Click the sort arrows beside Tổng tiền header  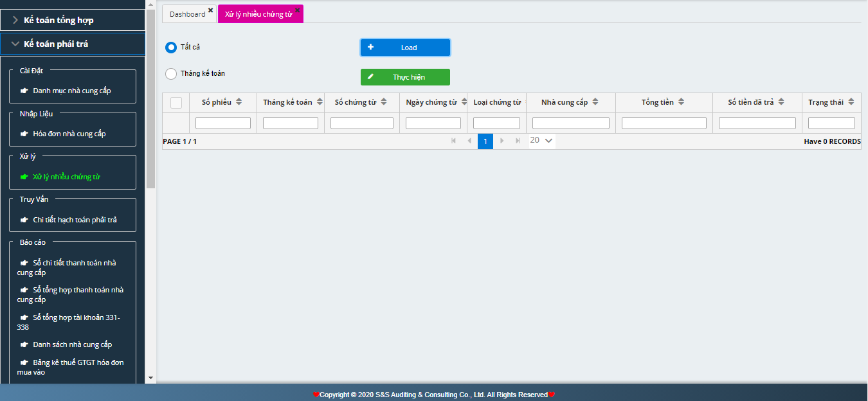point(681,102)
